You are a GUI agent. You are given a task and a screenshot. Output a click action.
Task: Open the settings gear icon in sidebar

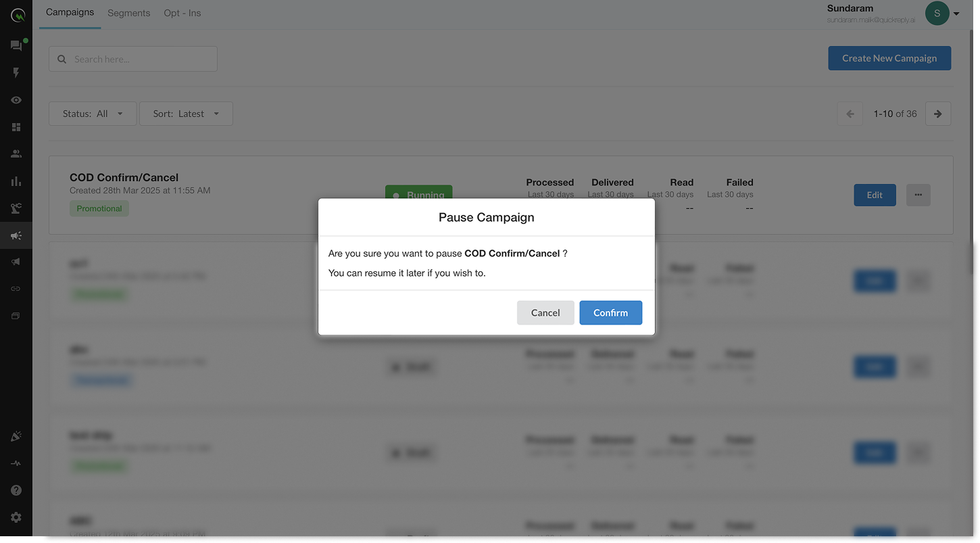click(16, 517)
